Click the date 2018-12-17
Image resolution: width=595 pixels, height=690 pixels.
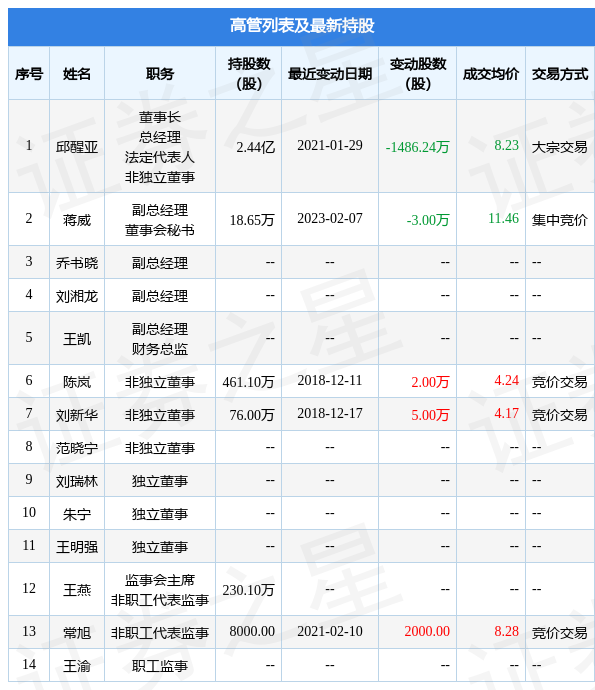point(330,413)
